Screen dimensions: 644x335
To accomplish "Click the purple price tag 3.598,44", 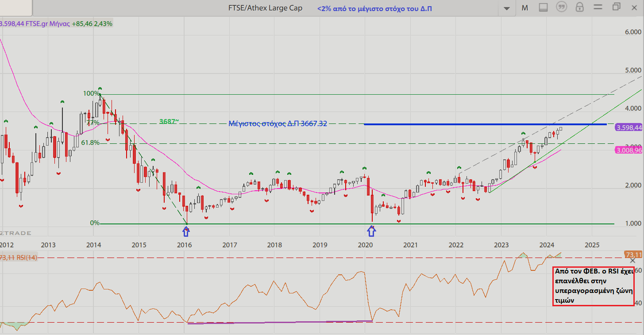I will tap(629, 127).
